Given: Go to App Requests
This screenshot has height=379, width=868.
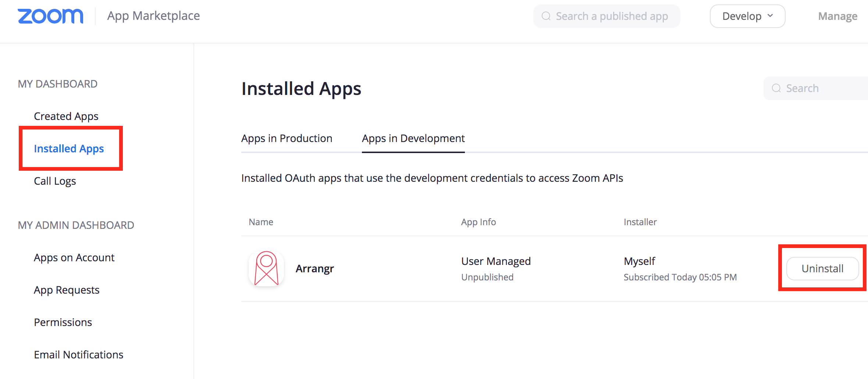Looking at the screenshot, I should point(67,290).
